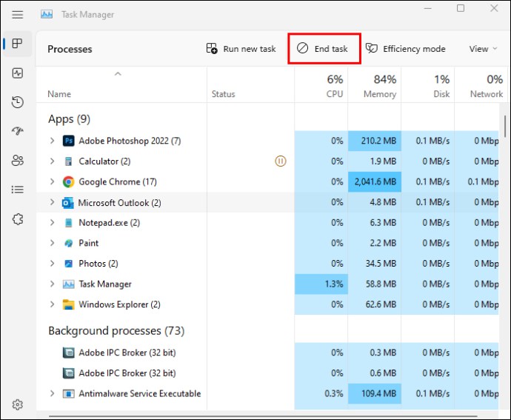511x420 pixels.
Task: Open the Users page in sidebar
Action: pyautogui.click(x=18, y=161)
